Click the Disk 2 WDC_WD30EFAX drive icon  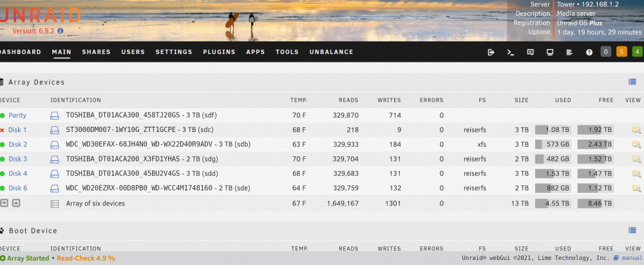coord(55,144)
